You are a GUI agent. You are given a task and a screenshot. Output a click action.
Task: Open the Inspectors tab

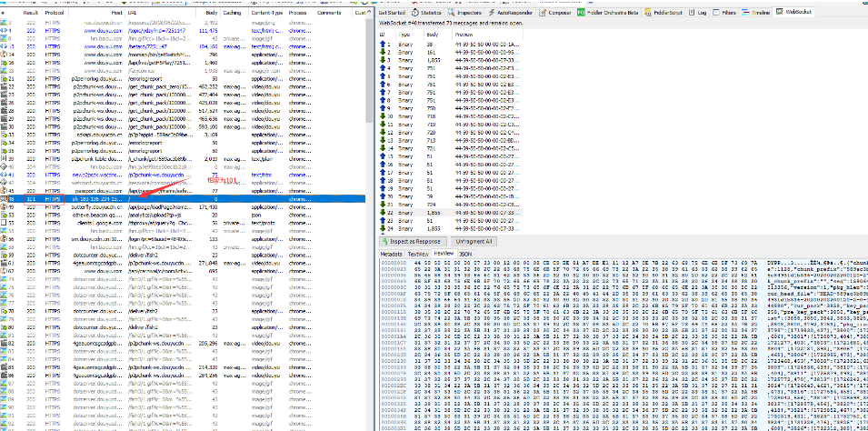(465, 12)
